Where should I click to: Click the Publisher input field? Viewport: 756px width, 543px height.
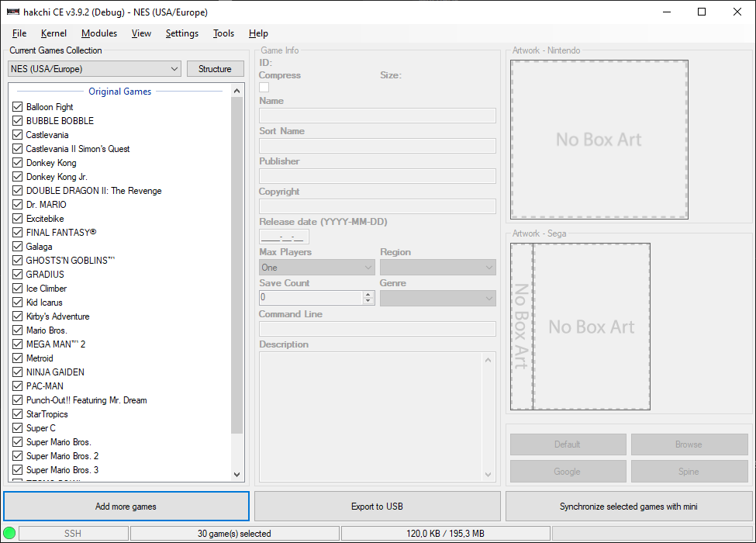coord(378,176)
